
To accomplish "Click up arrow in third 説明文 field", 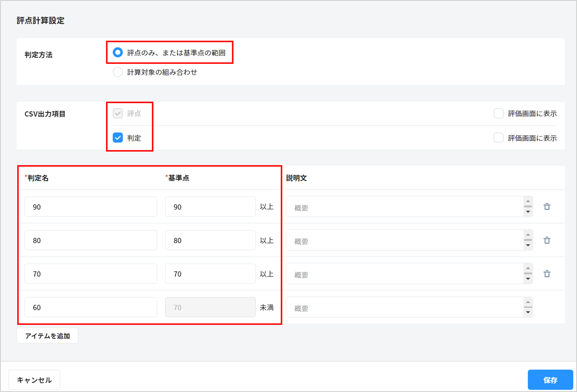I will point(528,268).
